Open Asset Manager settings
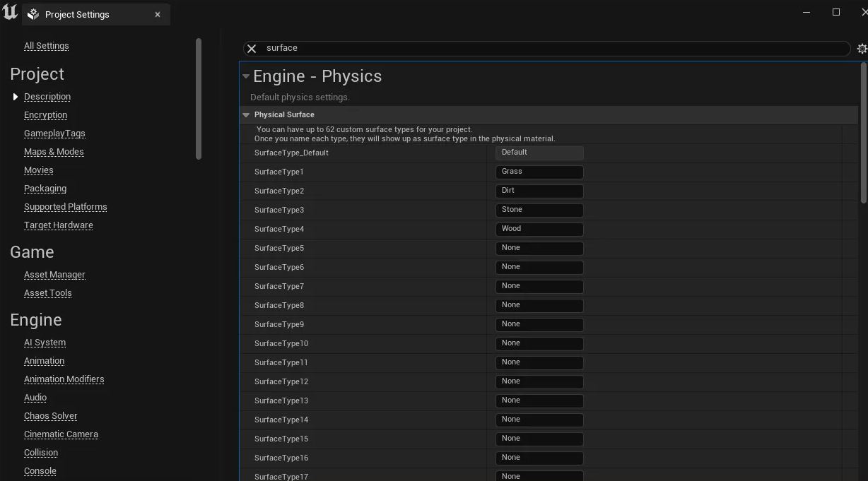The image size is (868, 481). point(54,274)
